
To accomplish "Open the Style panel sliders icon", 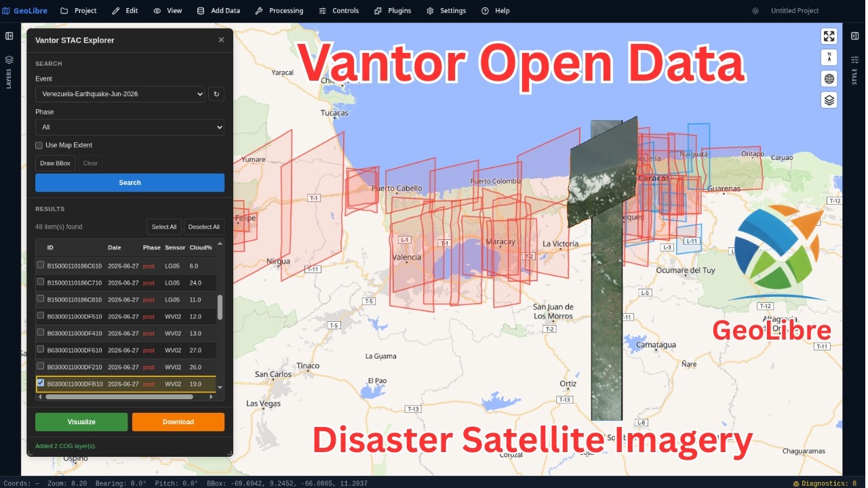I will [x=855, y=59].
